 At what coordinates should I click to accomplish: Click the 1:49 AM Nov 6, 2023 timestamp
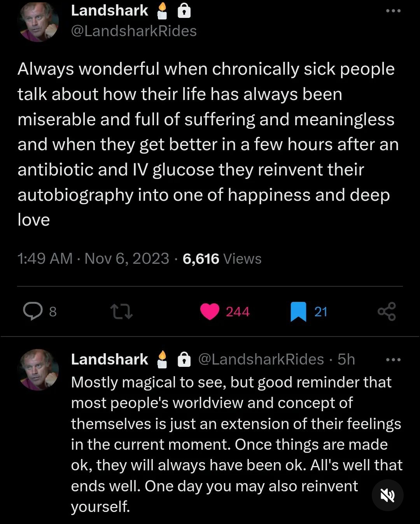93,259
